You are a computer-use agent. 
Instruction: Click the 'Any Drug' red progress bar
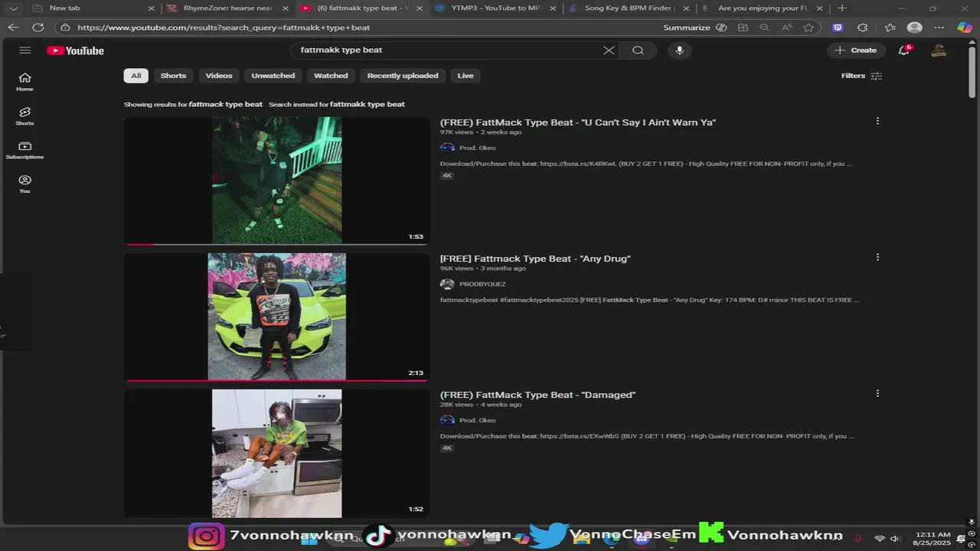click(x=276, y=380)
